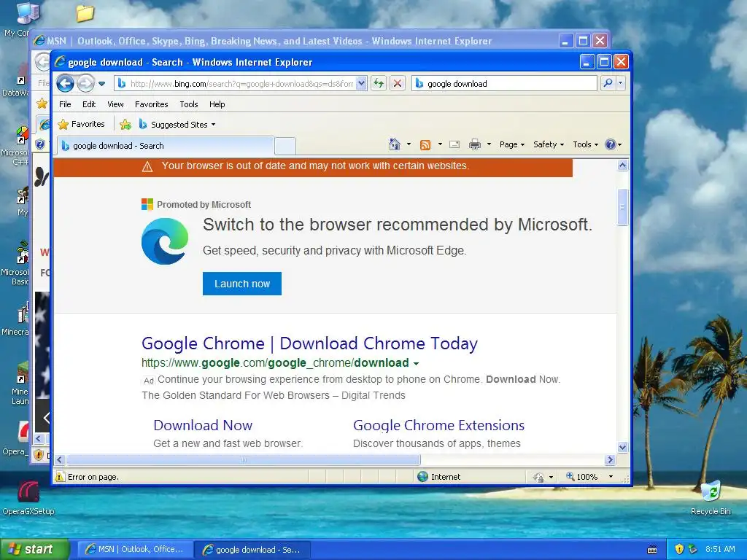The image size is (747, 560).
Task: Go back with the Back arrow button
Action: point(65,84)
